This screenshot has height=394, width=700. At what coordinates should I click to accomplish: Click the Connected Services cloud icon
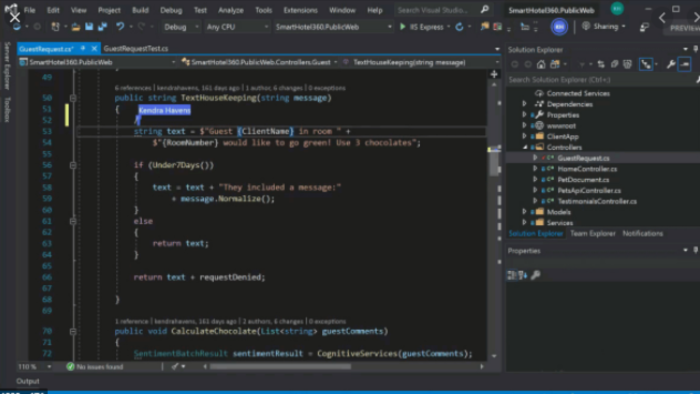tap(539, 93)
